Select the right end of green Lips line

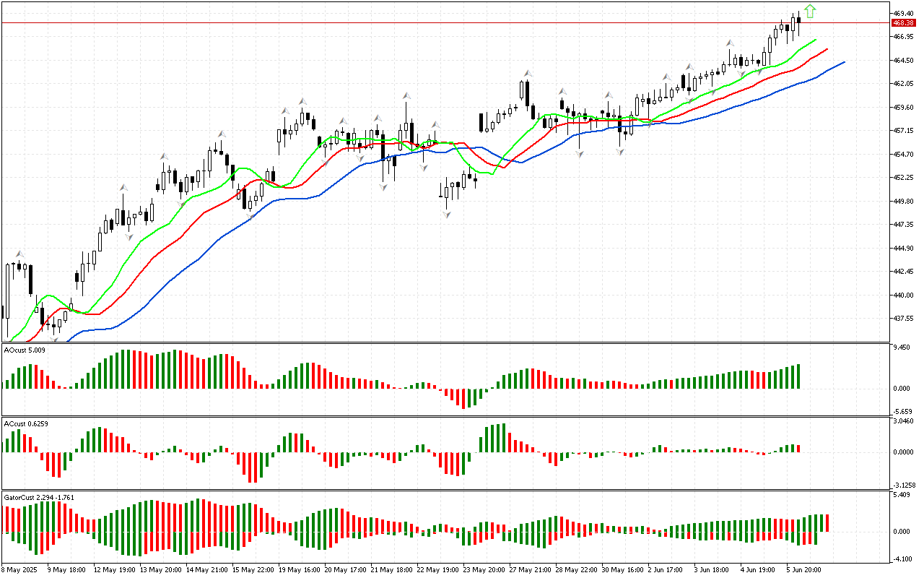[815, 40]
